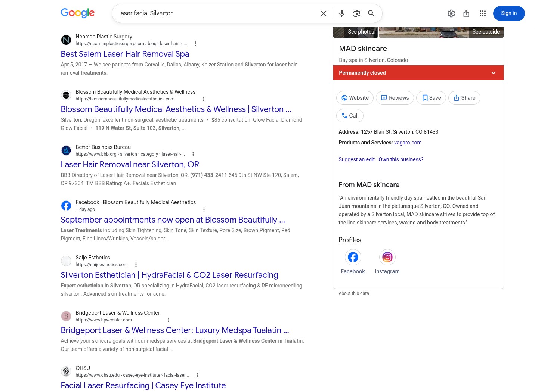Image resolution: width=538 pixels, height=392 pixels.
Task: Open Facial Laser Resurfacing Casey Eye Institute
Action: pos(143,386)
